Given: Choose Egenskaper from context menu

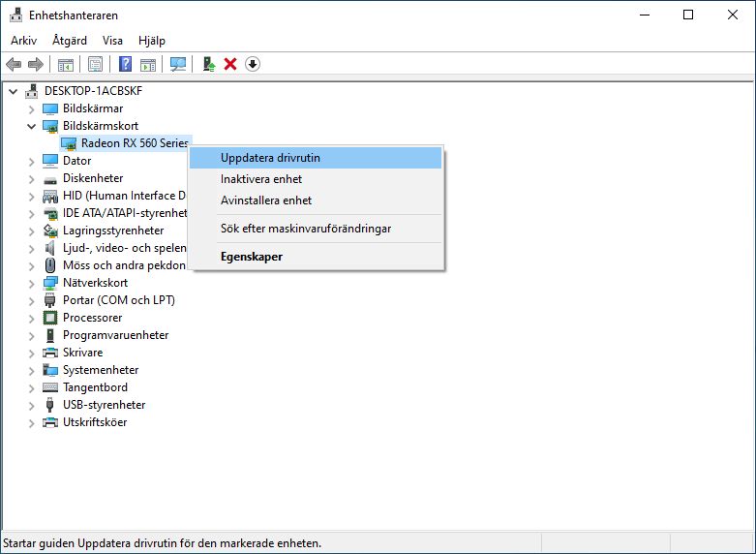Looking at the screenshot, I should point(316,257).
